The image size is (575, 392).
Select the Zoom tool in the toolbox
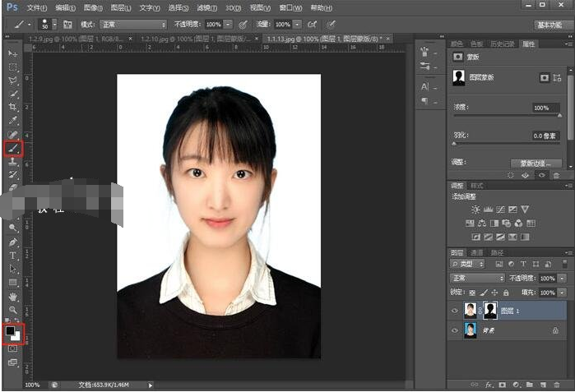pos(13,309)
